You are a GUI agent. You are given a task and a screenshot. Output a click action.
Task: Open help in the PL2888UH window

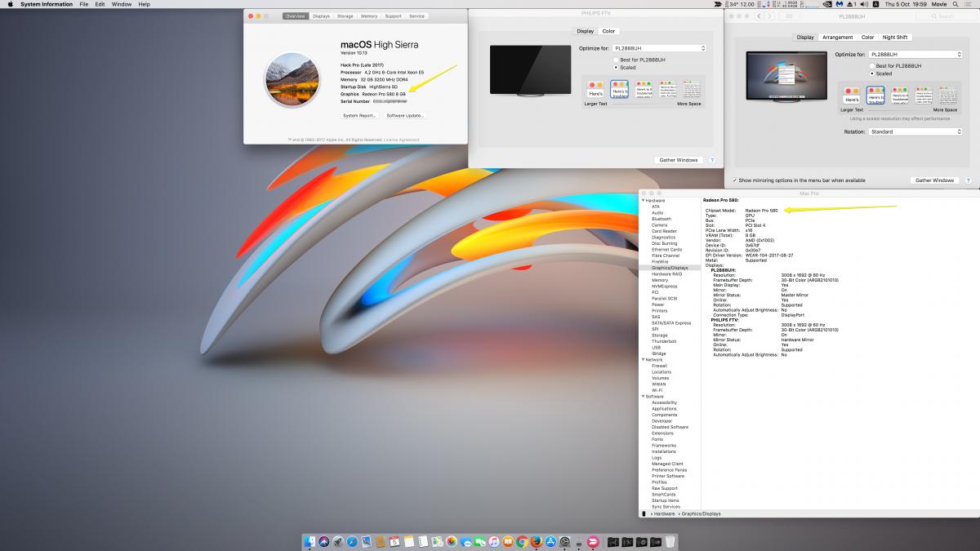pyautogui.click(x=968, y=180)
